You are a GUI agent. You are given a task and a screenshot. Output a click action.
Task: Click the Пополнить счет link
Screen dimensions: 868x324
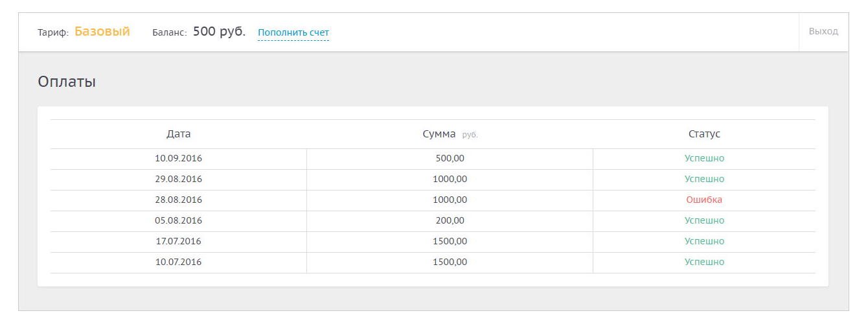click(293, 32)
